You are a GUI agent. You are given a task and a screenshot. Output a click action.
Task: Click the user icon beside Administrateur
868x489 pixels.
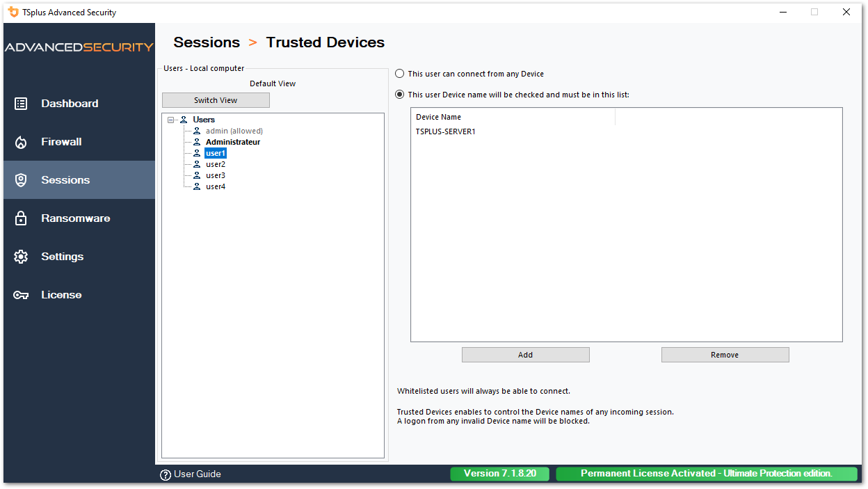tap(197, 142)
